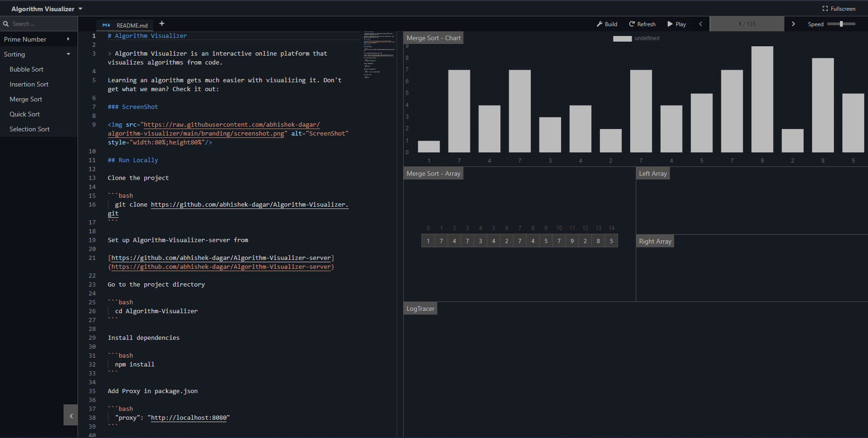Open the raw.githubusercontent.com screenshot URL in the editor
The width and height of the screenshot is (868, 438).
[214, 129]
